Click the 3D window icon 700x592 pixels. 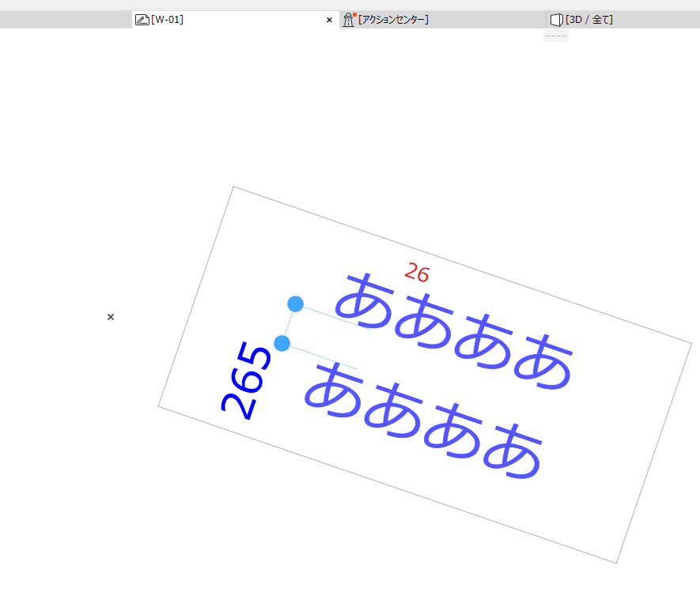[x=556, y=20]
